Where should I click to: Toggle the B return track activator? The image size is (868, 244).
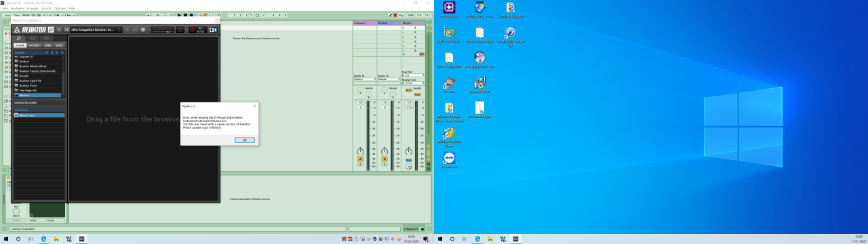tap(384, 159)
